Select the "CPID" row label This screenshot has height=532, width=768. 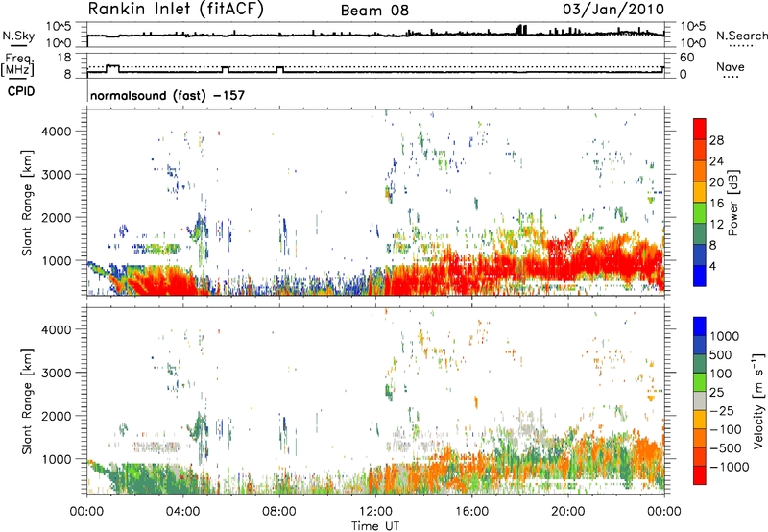tap(21, 91)
